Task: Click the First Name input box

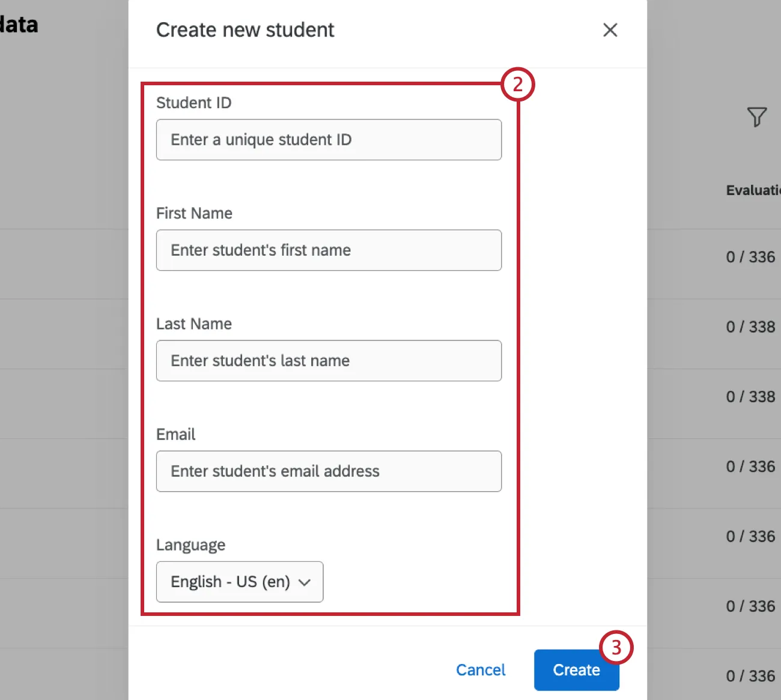Action: tap(329, 250)
